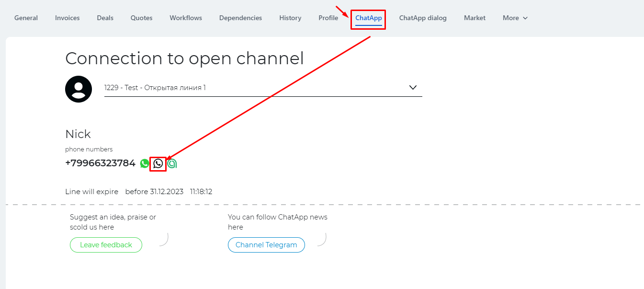Switch to the General tab
This screenshot has width=644, height=289.
pos(26,18)
